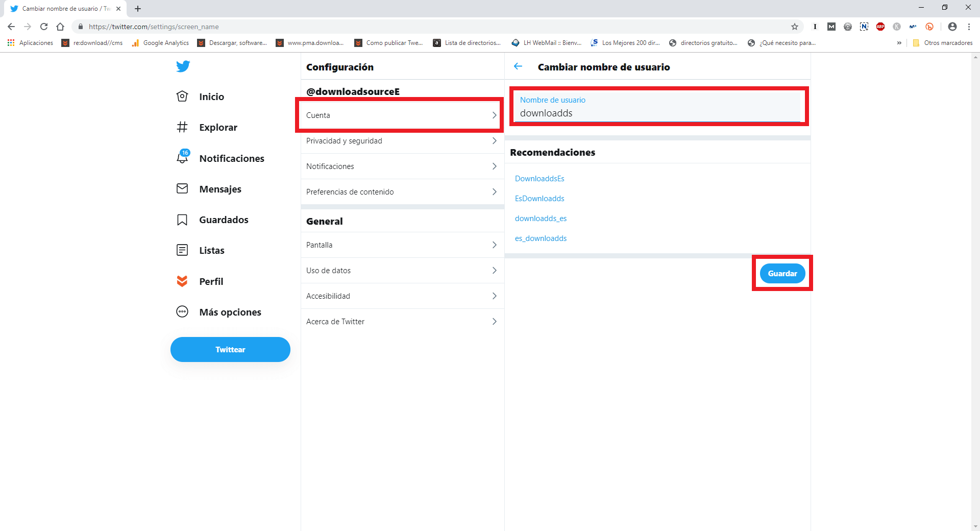
Task: Open Guardados bookmark icon
Action: [x=182, y=220]
